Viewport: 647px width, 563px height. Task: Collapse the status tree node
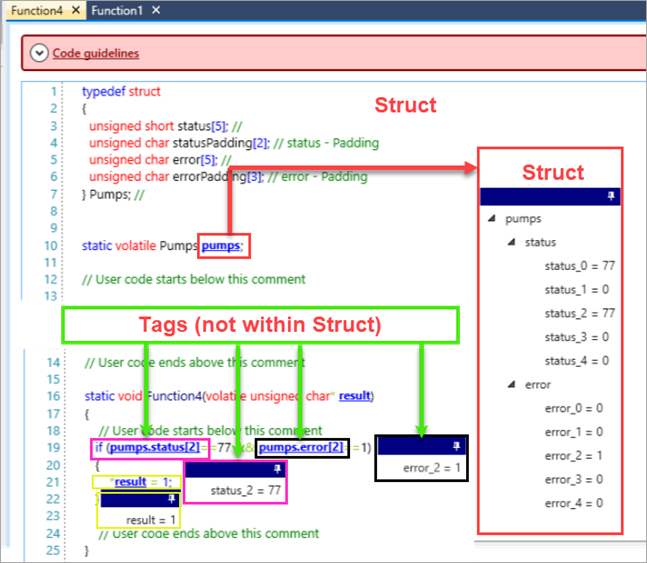[511, 242]
